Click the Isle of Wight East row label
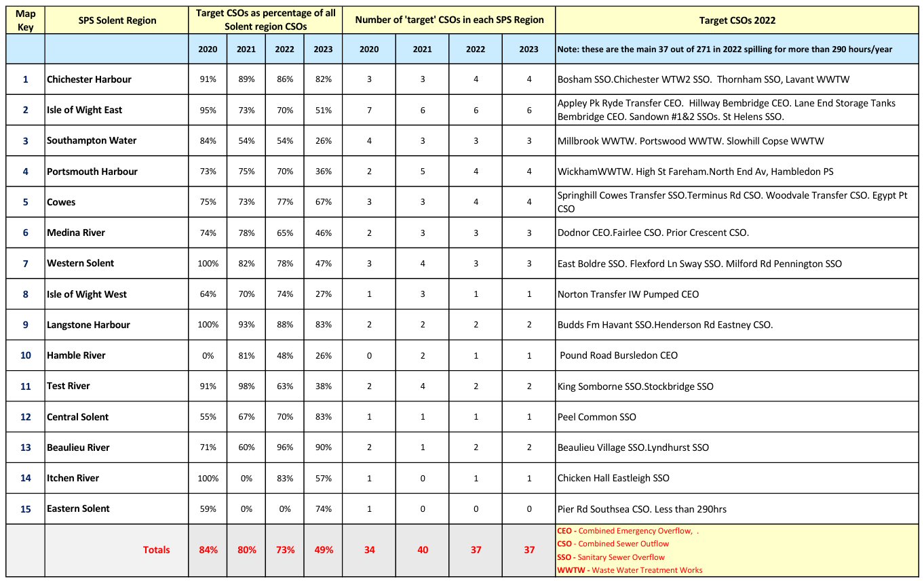924x581 pixels. 84,110
